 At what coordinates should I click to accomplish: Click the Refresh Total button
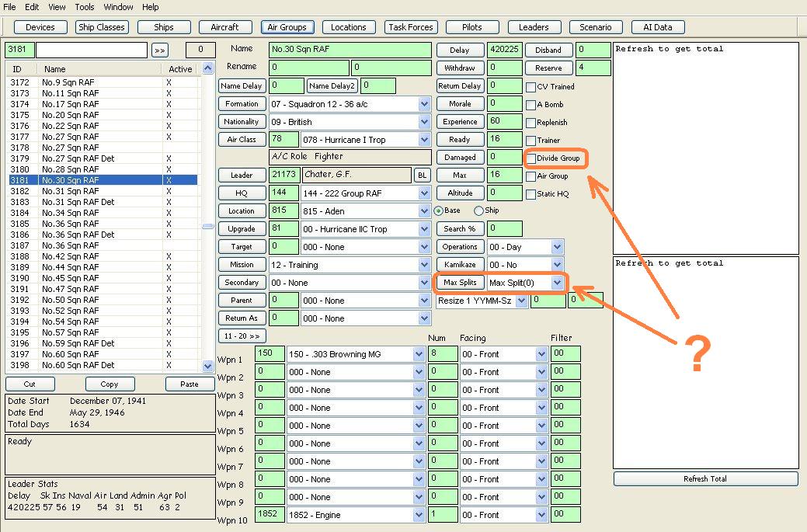coord(705,479)
